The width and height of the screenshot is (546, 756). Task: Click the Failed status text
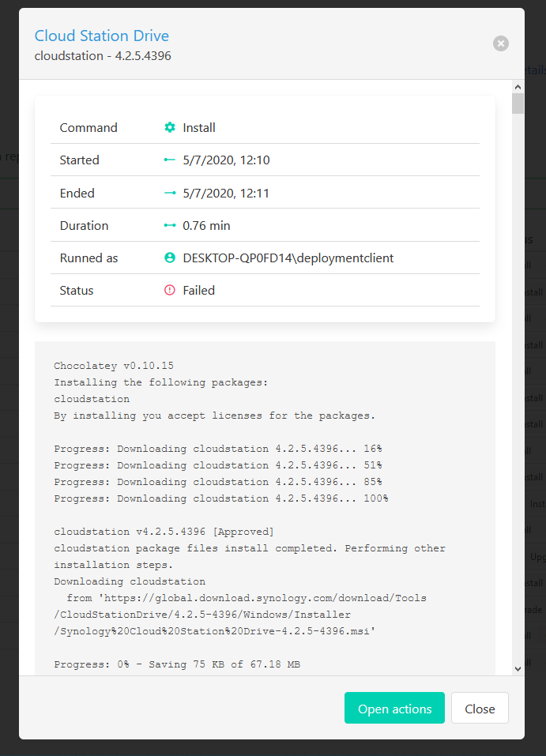click(x=198, y=290)
